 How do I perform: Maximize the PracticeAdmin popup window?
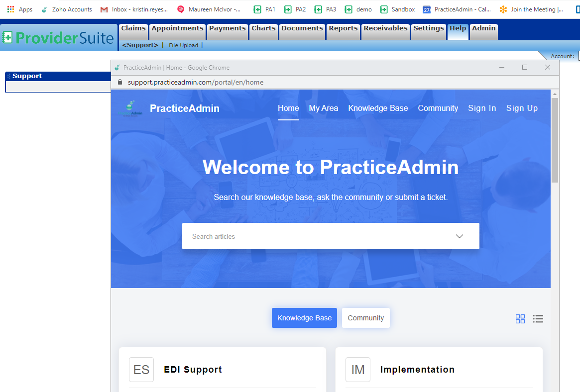[x=525, y=67]
